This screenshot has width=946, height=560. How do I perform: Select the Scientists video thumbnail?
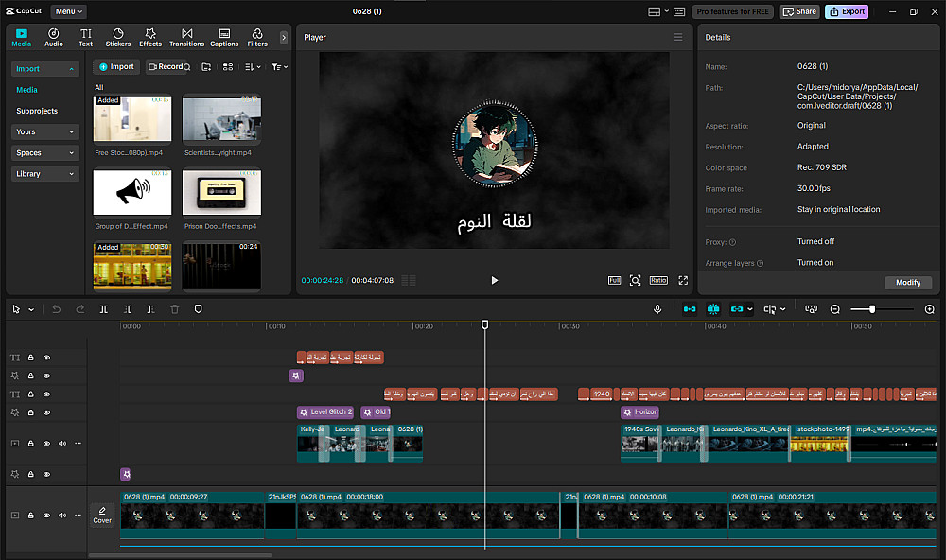click(x=221, y=119)
